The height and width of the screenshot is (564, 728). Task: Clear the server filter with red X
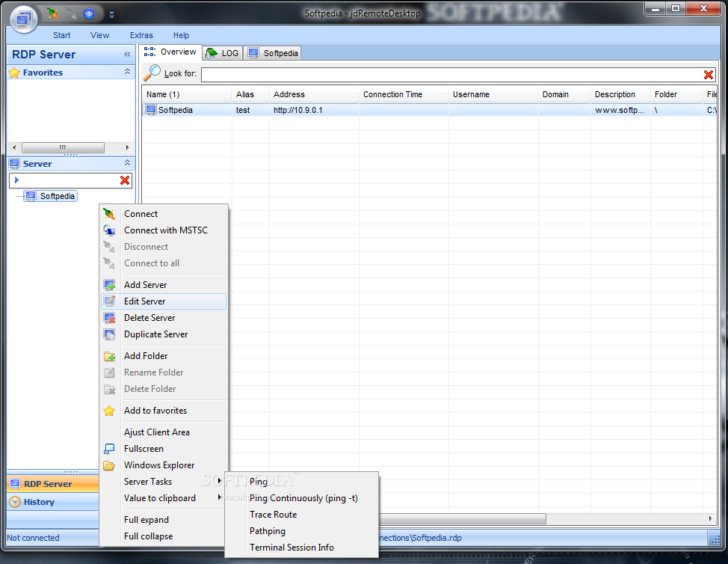coord(125,180)
